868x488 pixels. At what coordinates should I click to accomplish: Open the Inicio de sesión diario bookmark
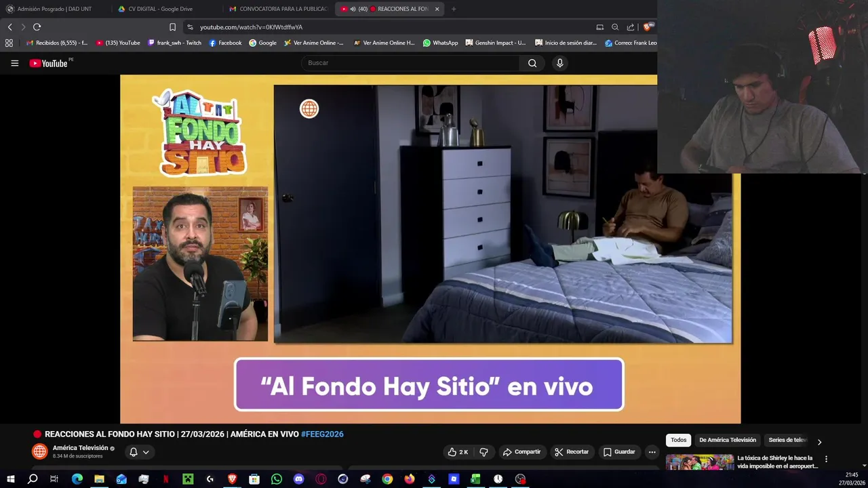coord(566,43)
